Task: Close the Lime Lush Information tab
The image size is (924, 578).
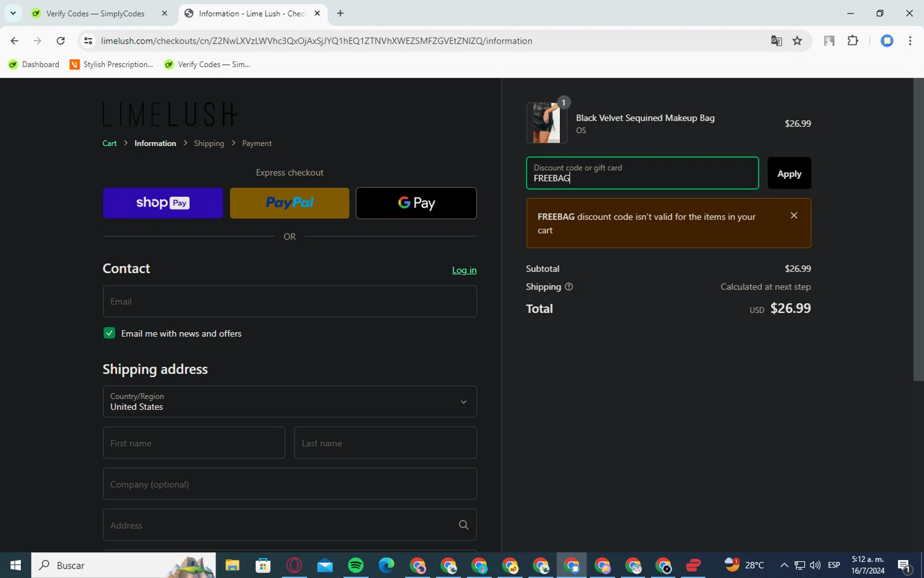Action: click(x=317, y=13)
